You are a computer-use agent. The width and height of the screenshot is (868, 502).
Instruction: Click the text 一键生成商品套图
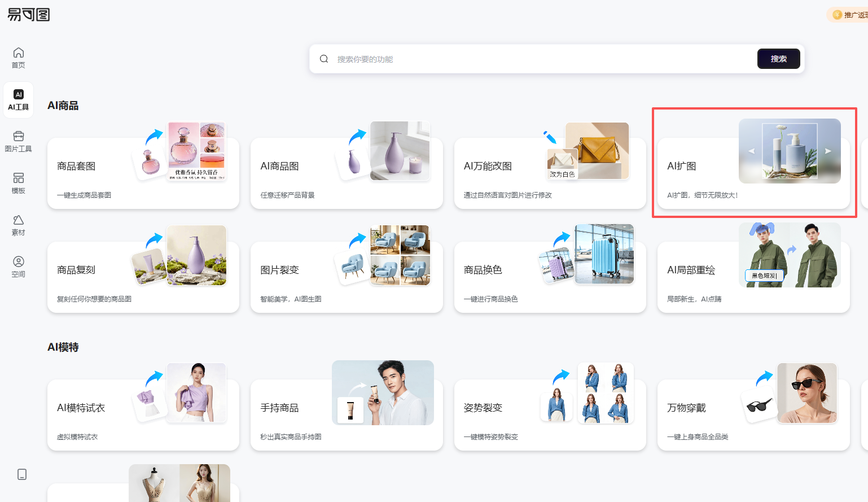tap(84, 195)
